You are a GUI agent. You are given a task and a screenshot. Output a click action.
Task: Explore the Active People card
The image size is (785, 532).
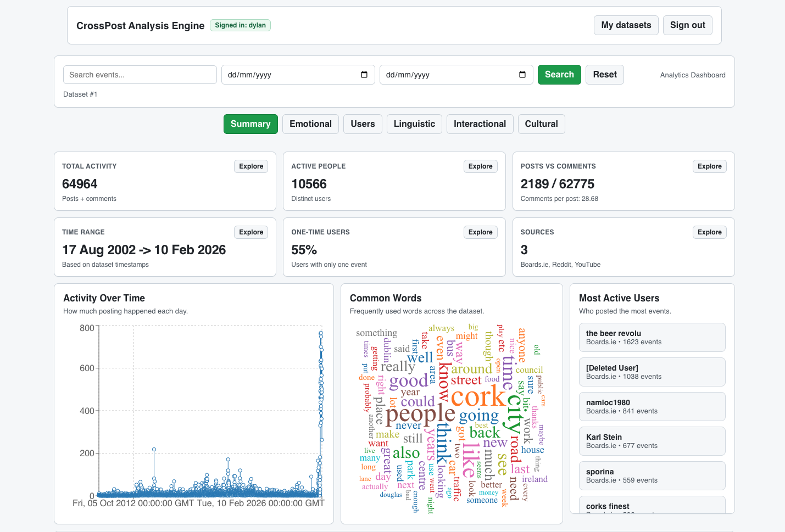tap(480, 166)
